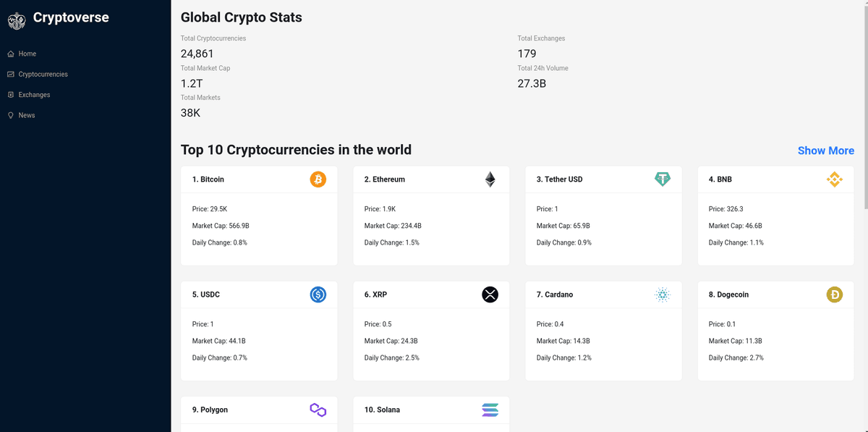Click the Total 24h Volume label
This screenshot has width=868, height=432.
pos(542,68)
